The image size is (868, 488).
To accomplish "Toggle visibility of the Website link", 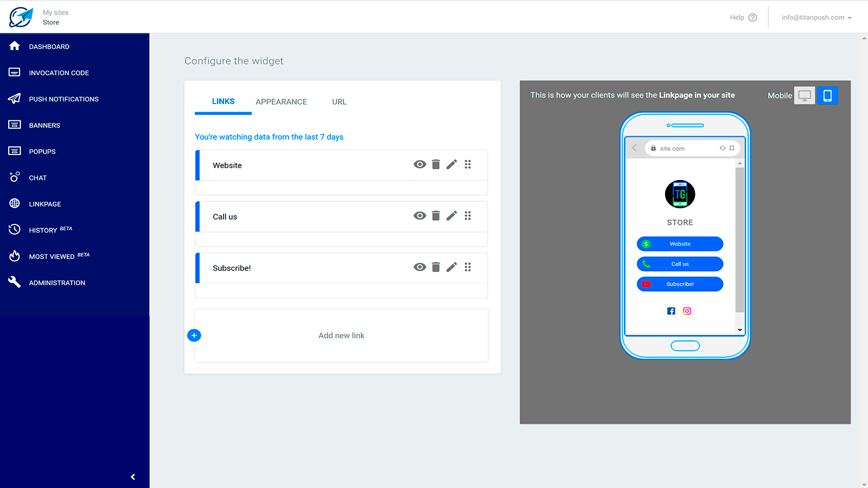I will coord(420,164).
